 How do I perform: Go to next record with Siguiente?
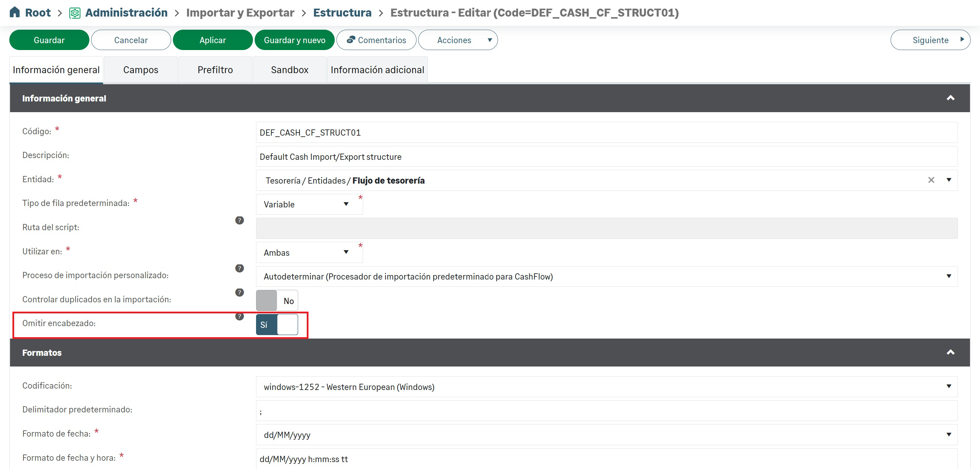coord(930,40)
